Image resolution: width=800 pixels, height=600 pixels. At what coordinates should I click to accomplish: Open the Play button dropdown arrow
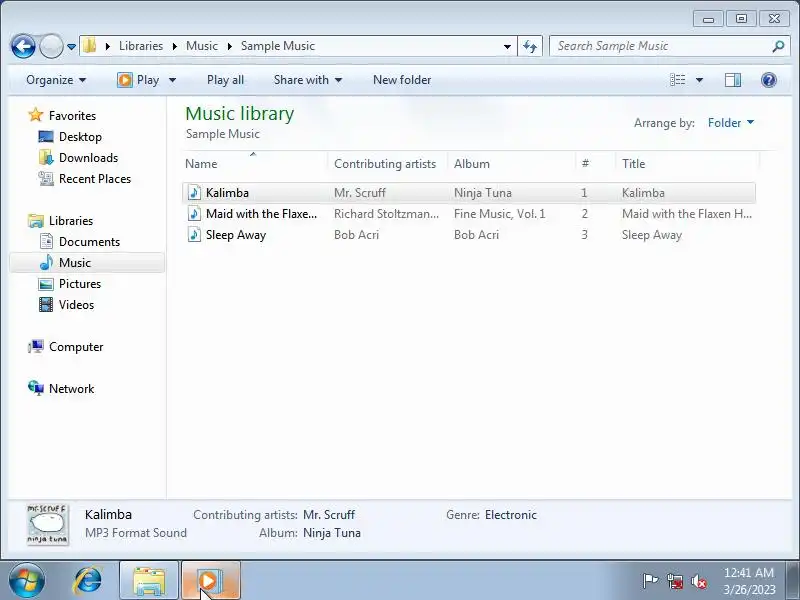[x=172, y=80]
